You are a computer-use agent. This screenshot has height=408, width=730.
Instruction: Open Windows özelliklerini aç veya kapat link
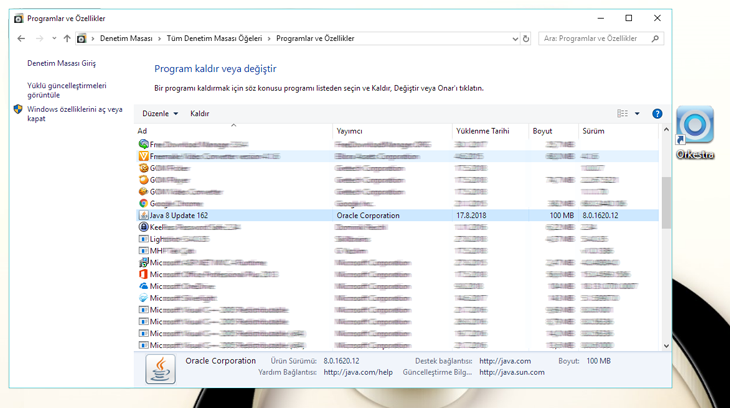click(x=74, y=113)
